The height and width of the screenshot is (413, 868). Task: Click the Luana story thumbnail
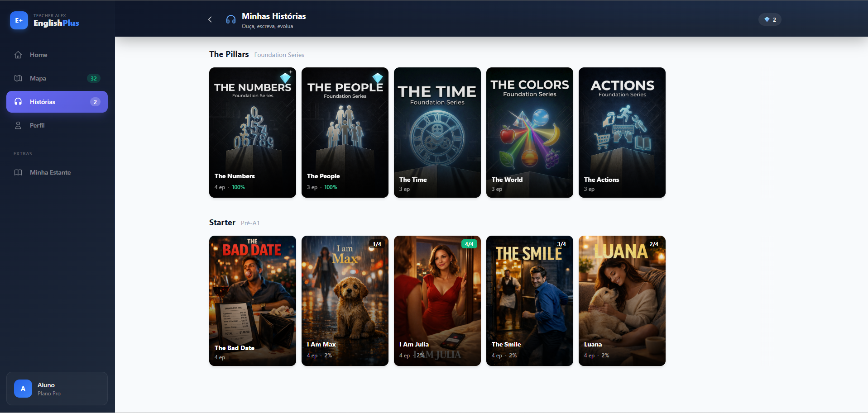(x=622, y=301)
